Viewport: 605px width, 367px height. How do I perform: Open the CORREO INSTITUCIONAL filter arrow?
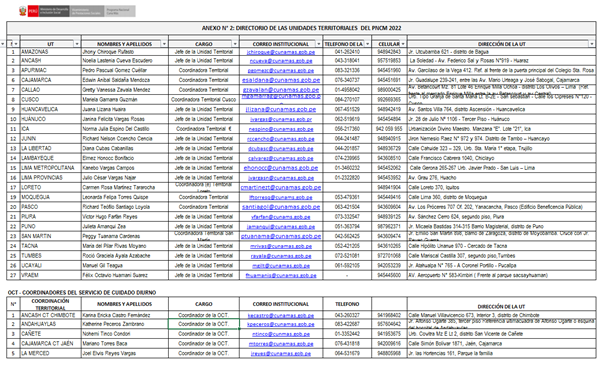coord(319,44)
